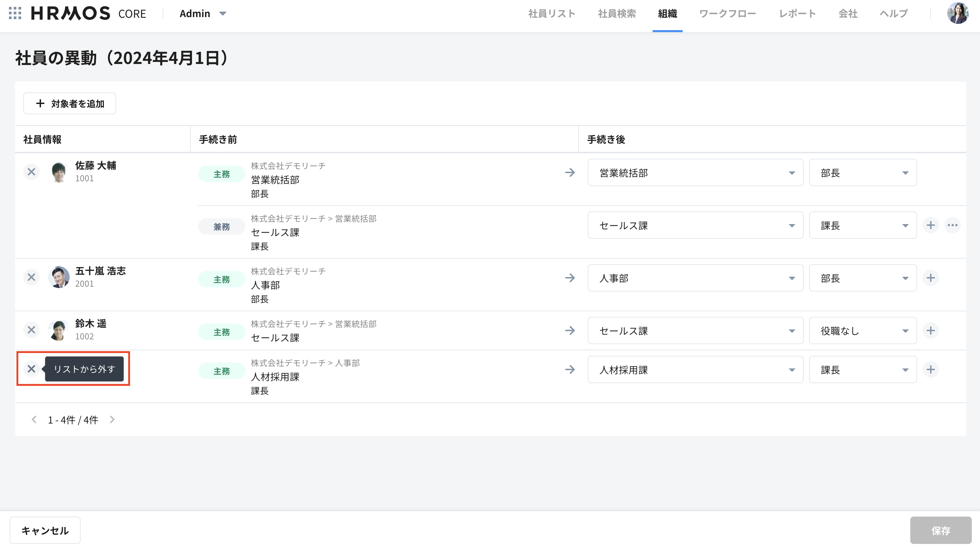The width and height of the screenshot is (980, 546).
Task: Click plus icon in 人材採用課 row
Action: click(x=930, y=369)
